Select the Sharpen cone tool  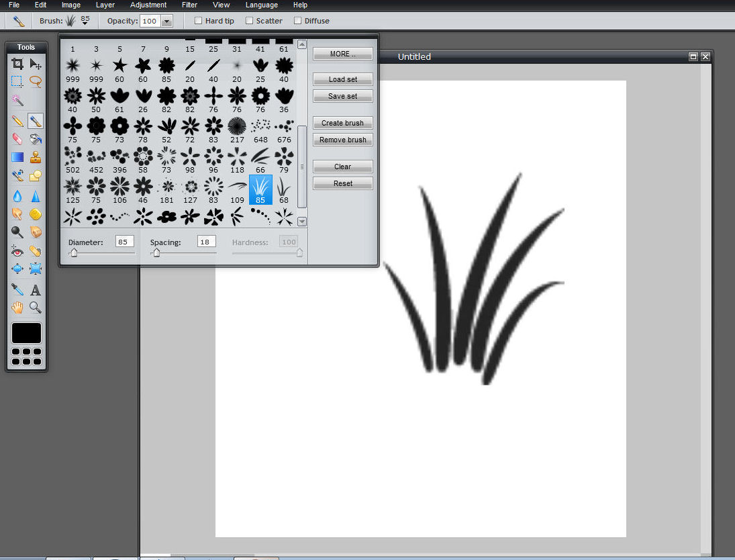coord(36,195)
